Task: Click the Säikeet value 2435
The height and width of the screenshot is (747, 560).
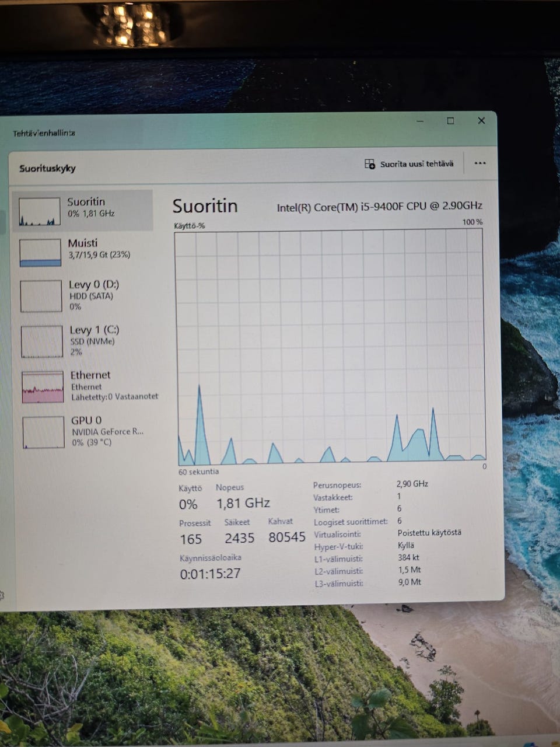Action: [x=240, y=538]
